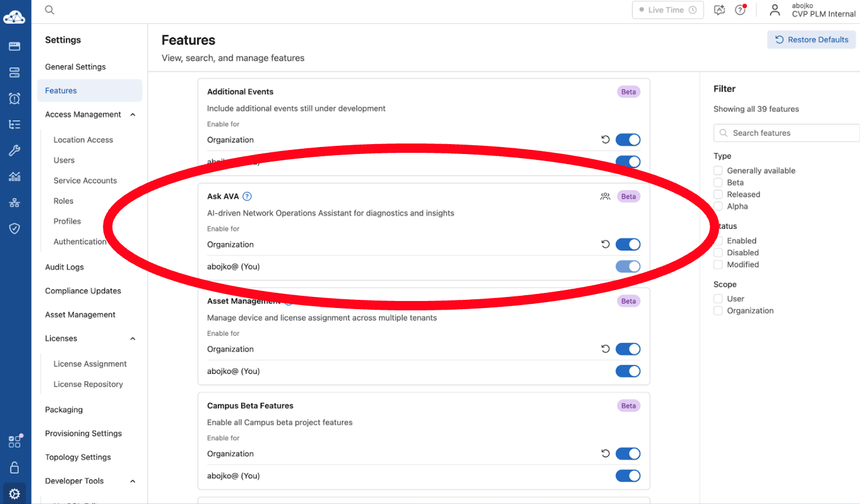Click the user account icon
The image size is (860, 504).
pos(774,10)
